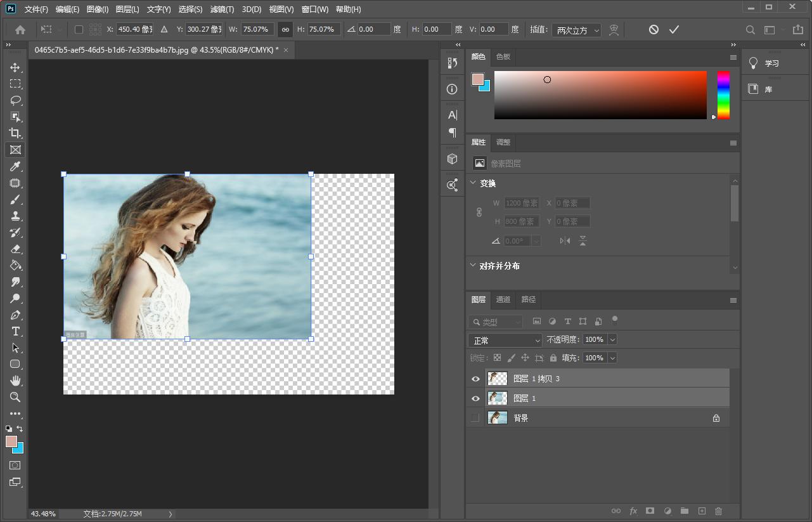Open the layer blend mode dropdown
This screenshot has height=522, width=812.
click(505, 341)
